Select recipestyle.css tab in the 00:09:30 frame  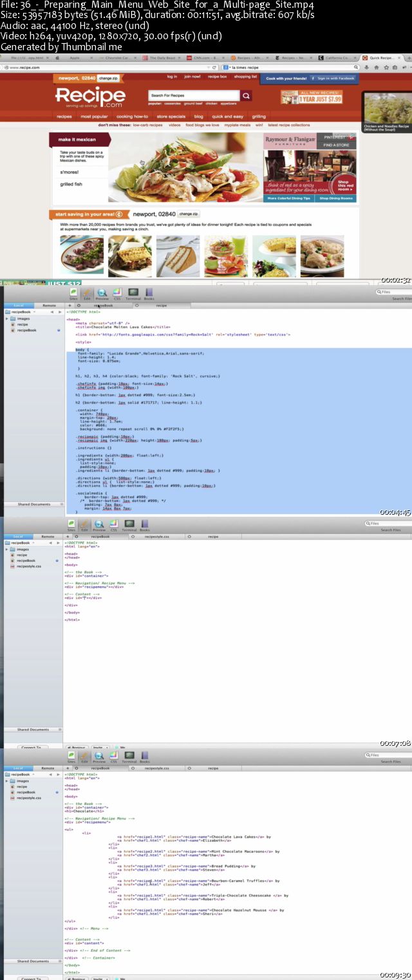(x=156, y=768)
